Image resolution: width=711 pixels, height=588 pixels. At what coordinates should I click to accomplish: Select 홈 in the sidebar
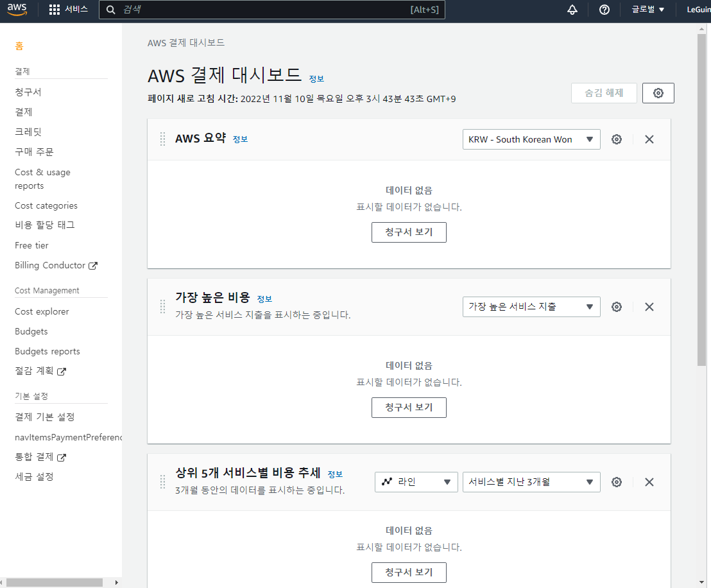pos(19,46)
